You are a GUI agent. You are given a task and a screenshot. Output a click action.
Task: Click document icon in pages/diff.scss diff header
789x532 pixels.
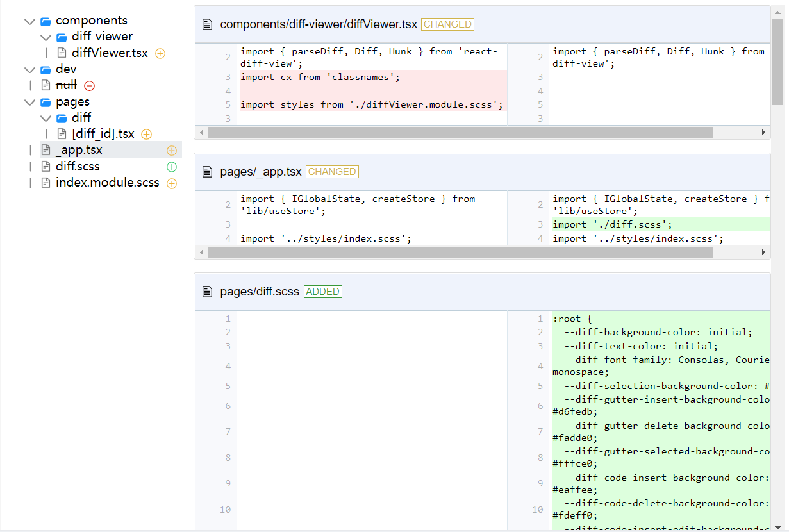[207, 292]
